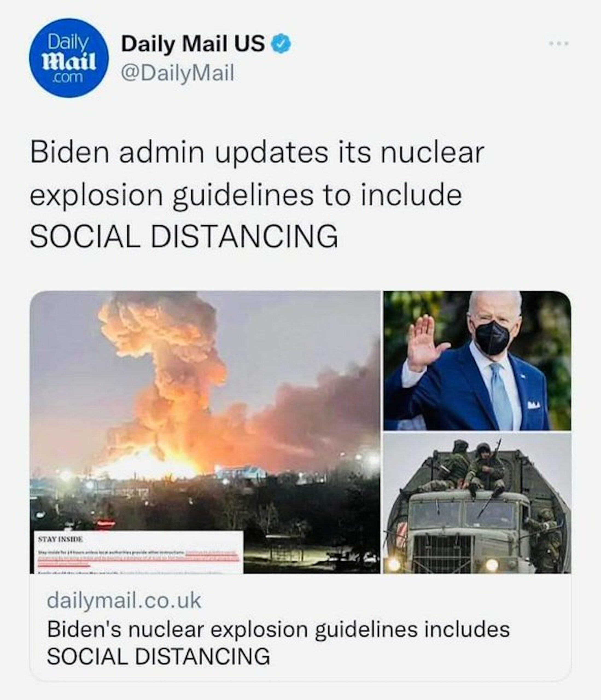The height and width of the screenshot is (700, 601).
Task: Open the masked man waving photo
Action: [x=477, y=360]
